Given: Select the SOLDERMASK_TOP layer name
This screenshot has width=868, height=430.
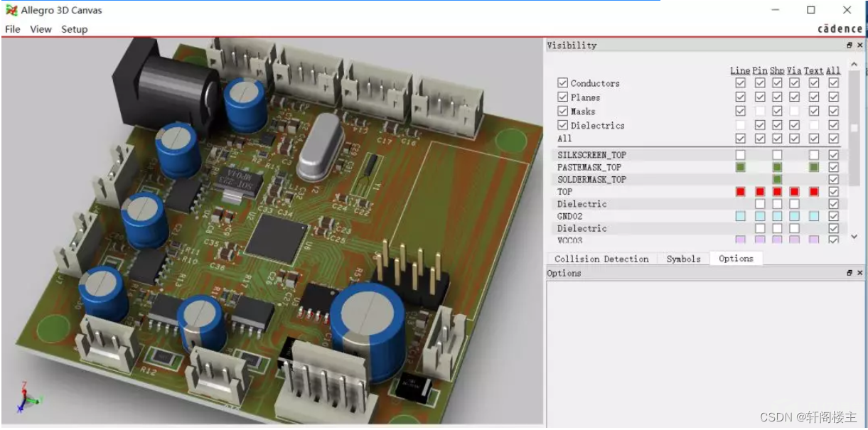Looking at the screenshot, I should coord(591,180).
